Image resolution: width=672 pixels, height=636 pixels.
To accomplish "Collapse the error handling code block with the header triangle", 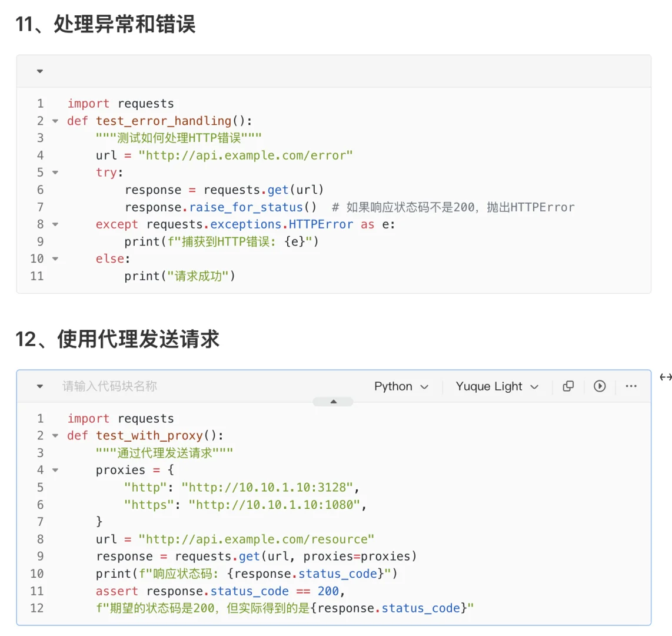I will 40,71.
